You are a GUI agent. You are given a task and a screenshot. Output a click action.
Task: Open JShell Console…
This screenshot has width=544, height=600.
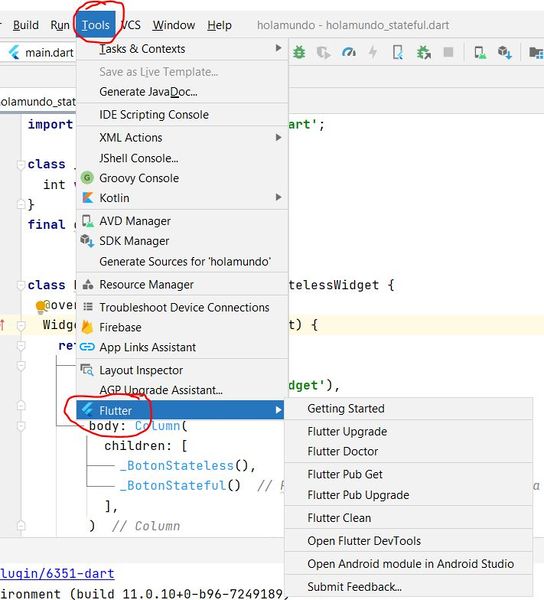pyautogui.click(x=182, y=158)
